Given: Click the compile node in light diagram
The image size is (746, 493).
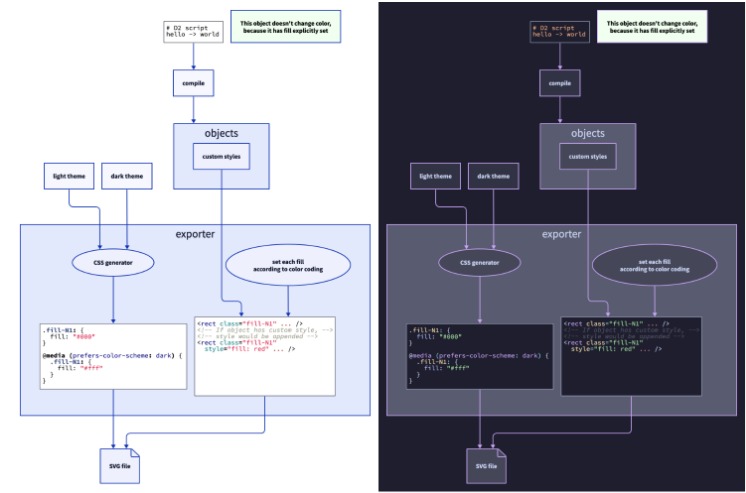Looking at the screenshot, I should [x=193, y=83].
